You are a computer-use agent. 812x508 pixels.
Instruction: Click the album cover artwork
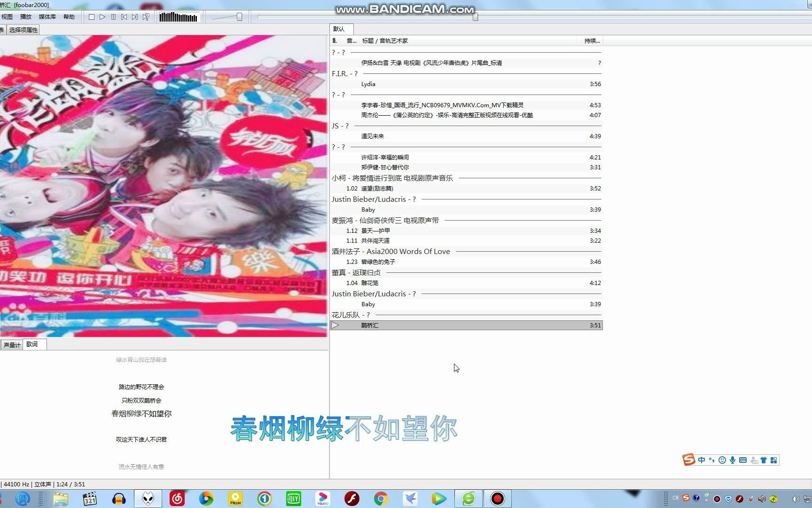click(x=164, y=186)
